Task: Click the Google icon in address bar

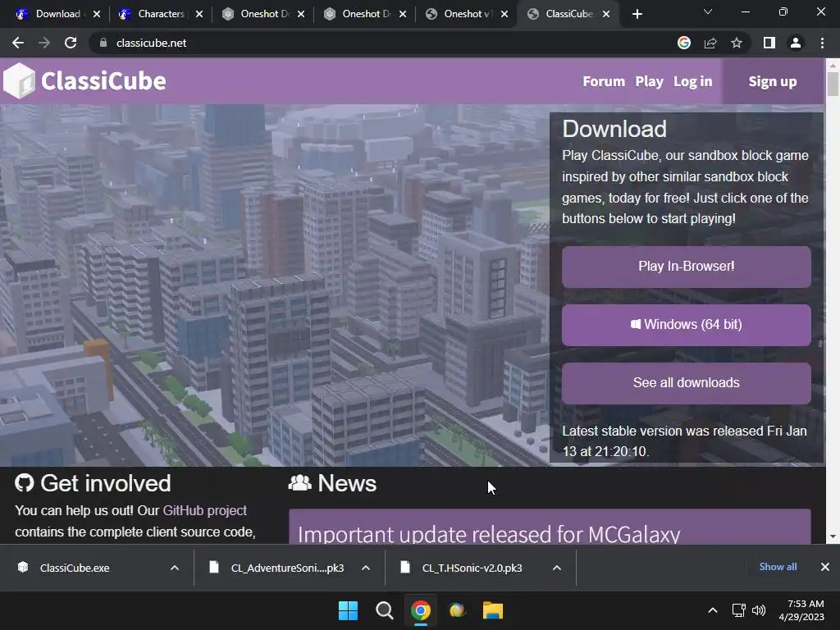Action: (x=684, y=43)
